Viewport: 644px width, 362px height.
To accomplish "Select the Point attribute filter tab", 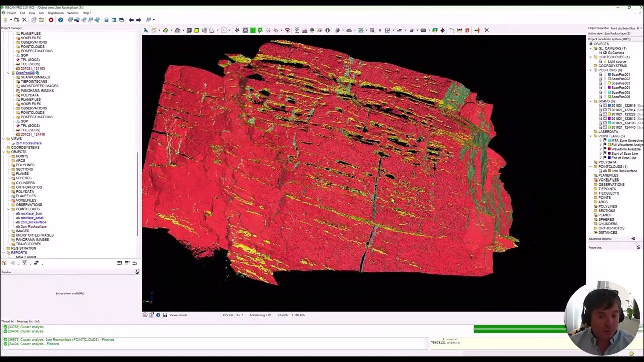I will pos(623,28).
